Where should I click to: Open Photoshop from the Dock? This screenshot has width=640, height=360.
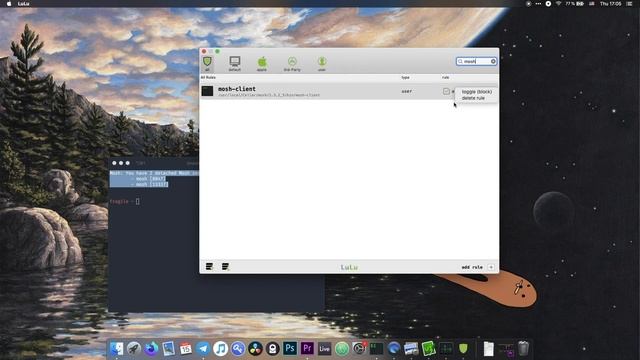pos(290,349)
